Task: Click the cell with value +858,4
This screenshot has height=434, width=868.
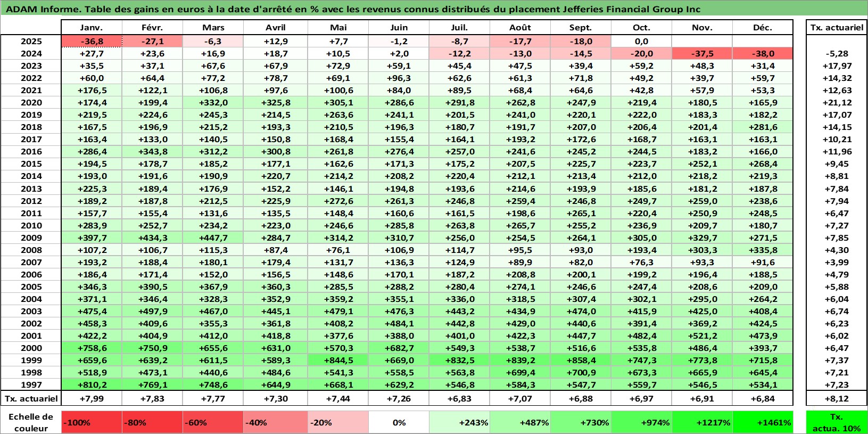Action: (581, 361)
